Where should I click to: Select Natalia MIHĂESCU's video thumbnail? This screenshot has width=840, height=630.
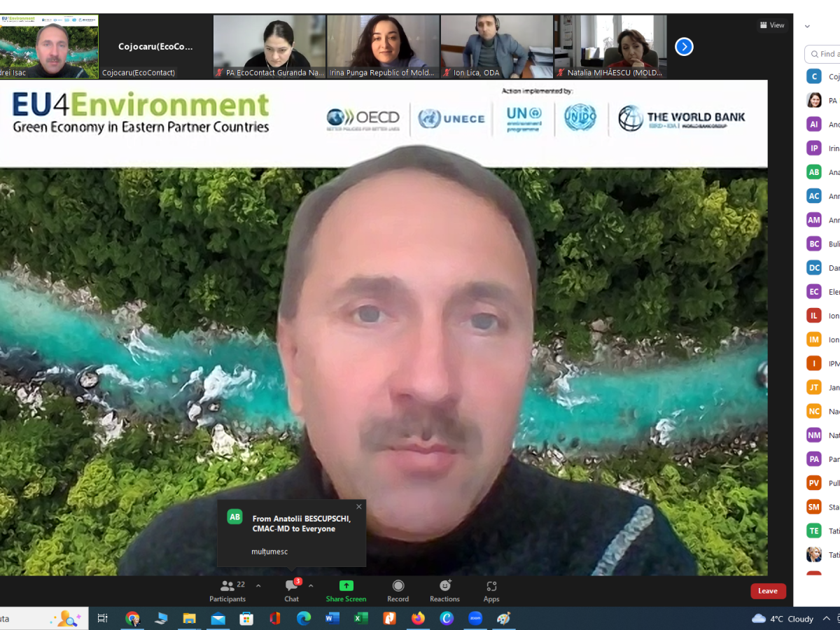[x=610, y=46]
